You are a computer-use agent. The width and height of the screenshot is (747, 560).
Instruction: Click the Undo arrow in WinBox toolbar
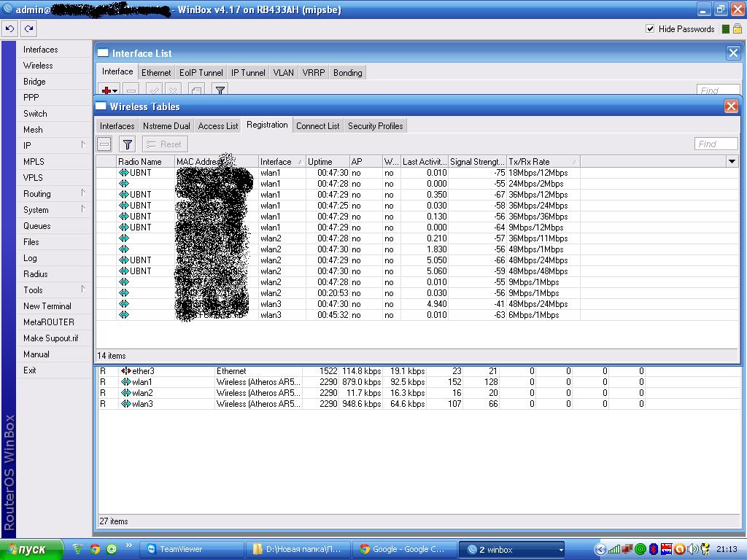click(x=9, y=29)
